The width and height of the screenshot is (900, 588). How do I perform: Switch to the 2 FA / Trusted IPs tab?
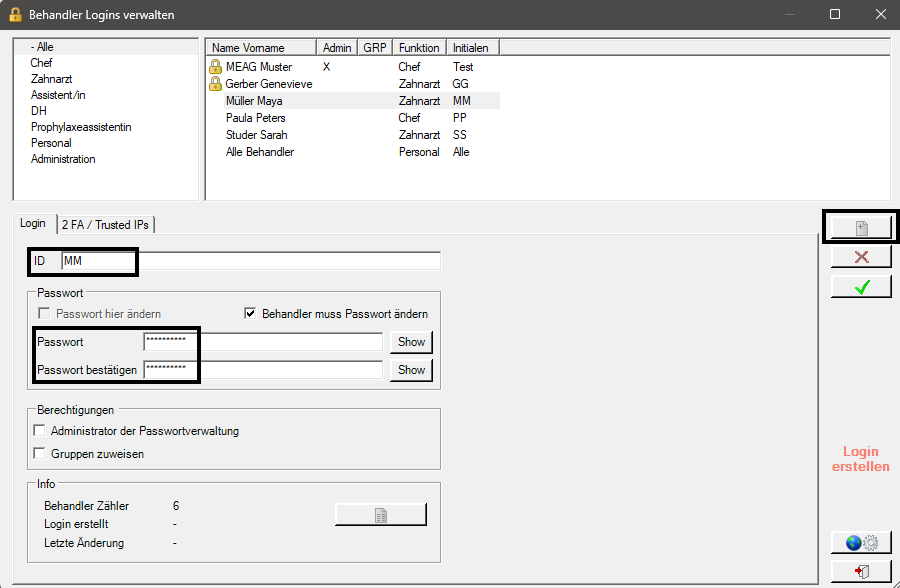[106, 225]
